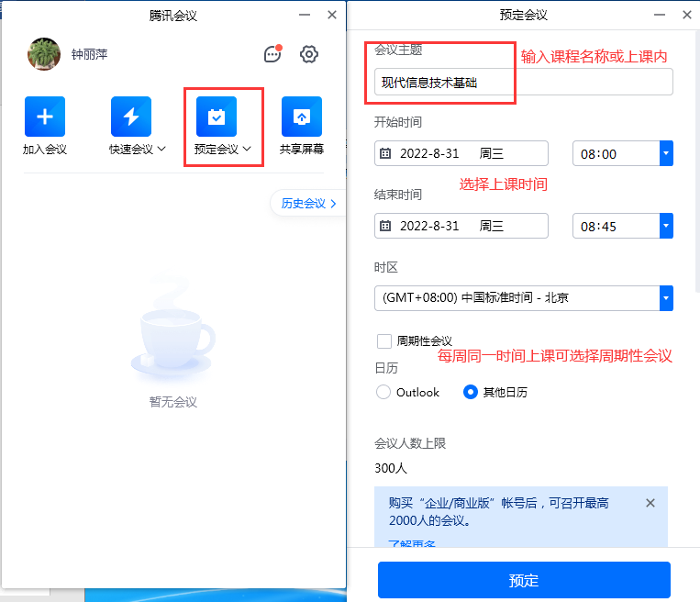Expand the 快速会议 dropdown chevron
This screenshot has height=602, width=700.
[161, 149]
